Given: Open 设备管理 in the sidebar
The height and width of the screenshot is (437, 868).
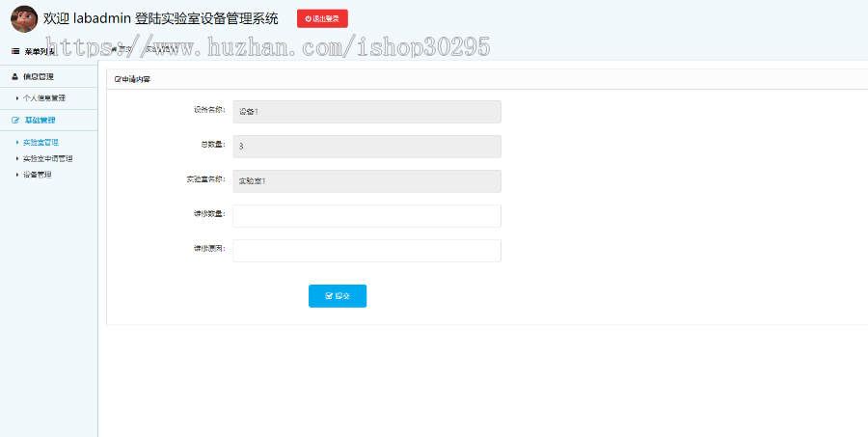Looking at the screenshot, I should coord(37,175).
